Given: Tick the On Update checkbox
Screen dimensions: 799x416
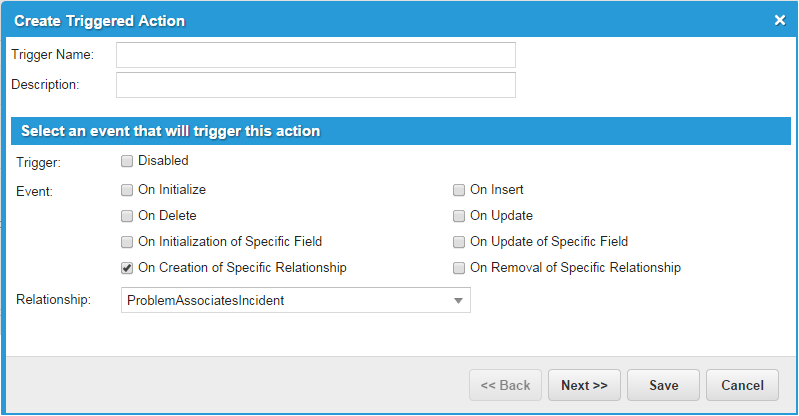Looking at the screenshot, I should (459, 216).
